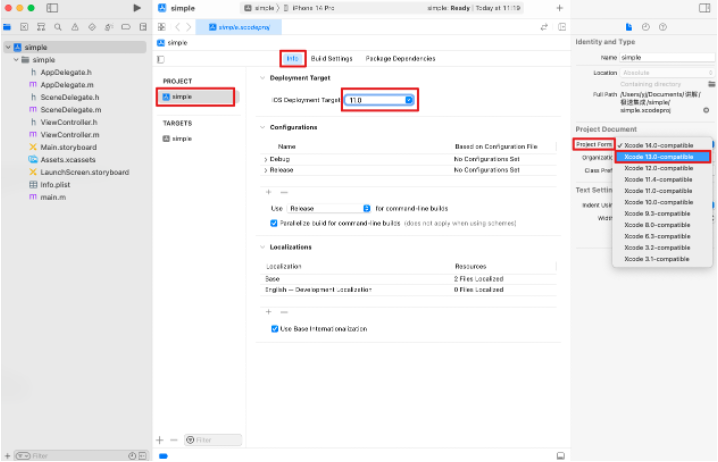Screen dimensions: 718x462
Task: Expand the Release configuration row
Action: 266,170
